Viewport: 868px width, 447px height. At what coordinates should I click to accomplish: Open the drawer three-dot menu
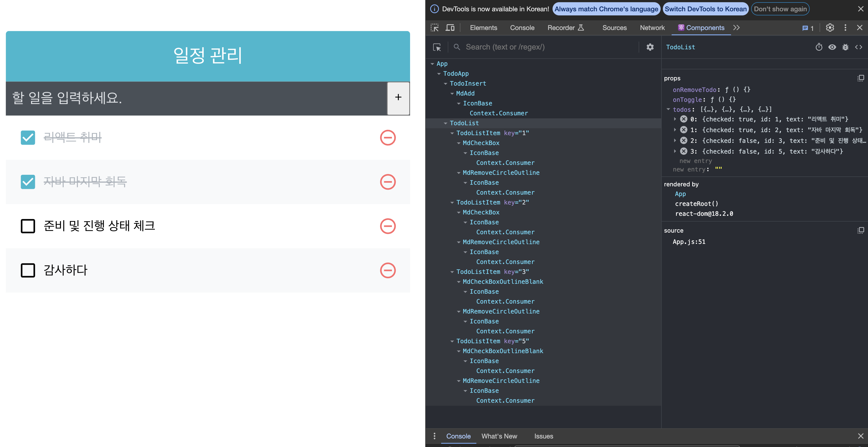(x=434, y=436)
